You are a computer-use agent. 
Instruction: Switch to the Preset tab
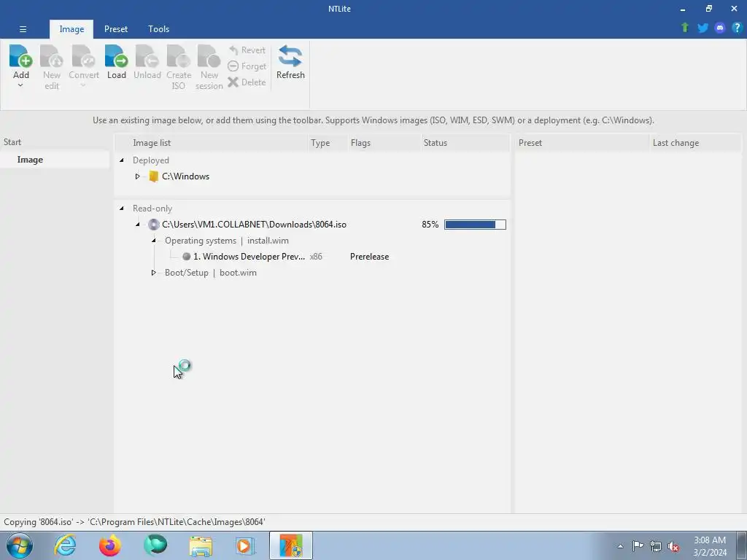[116, 29]
